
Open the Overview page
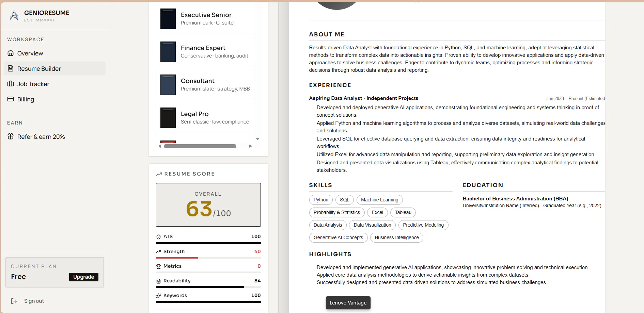(x=55, y=53)
